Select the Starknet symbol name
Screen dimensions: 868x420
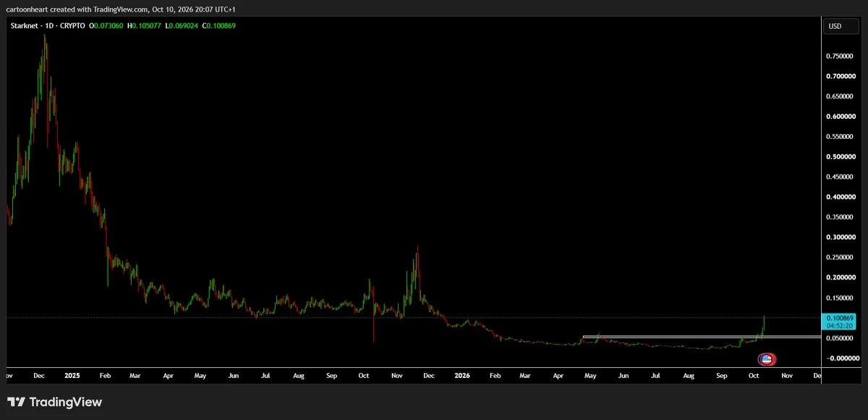pos(26,26)
